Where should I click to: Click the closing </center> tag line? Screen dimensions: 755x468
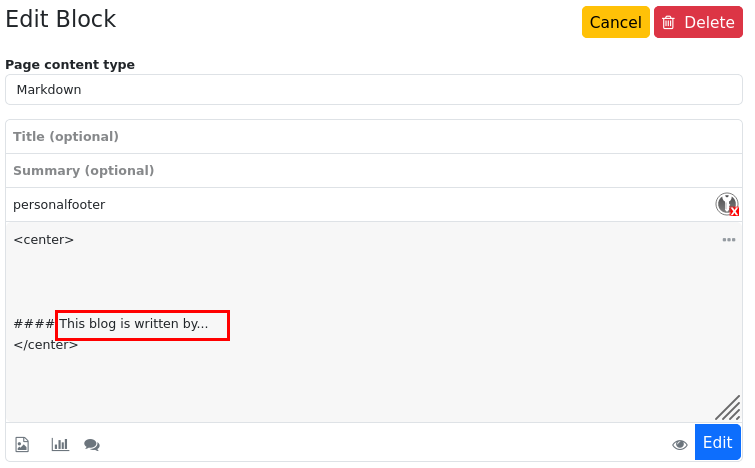(46, 344)
